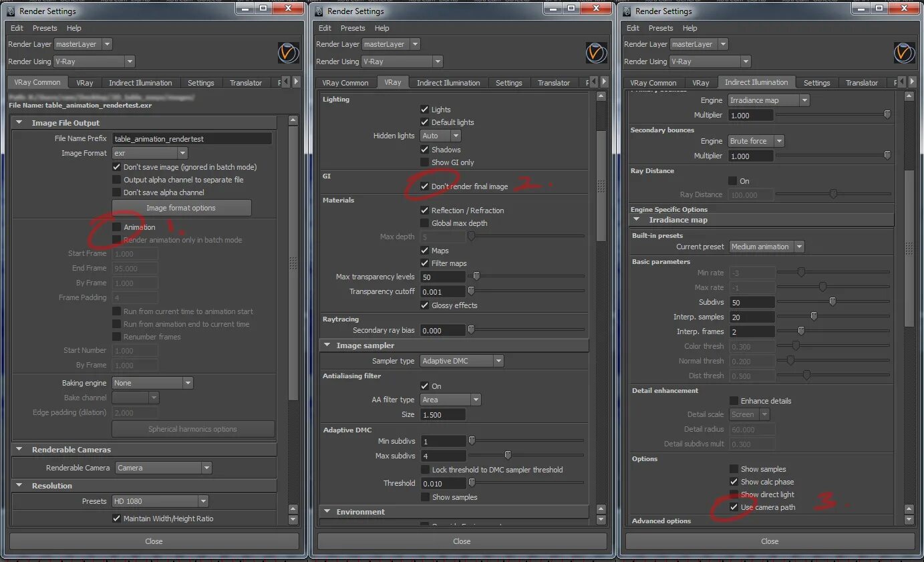The width and height of the screenshot is (924, 562).
Task: Enable Show GI only checkbox
Action: click(x=424, y=162)
